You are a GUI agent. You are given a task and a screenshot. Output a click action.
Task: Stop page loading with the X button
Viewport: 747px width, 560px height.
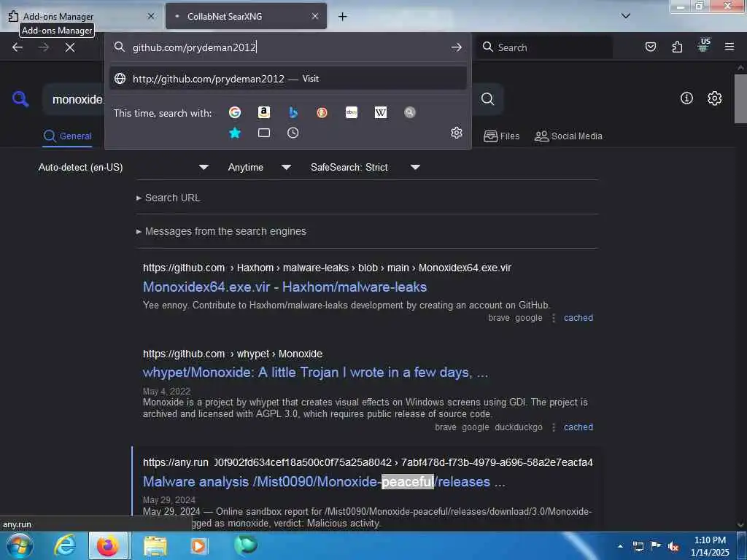click(70, 47)
